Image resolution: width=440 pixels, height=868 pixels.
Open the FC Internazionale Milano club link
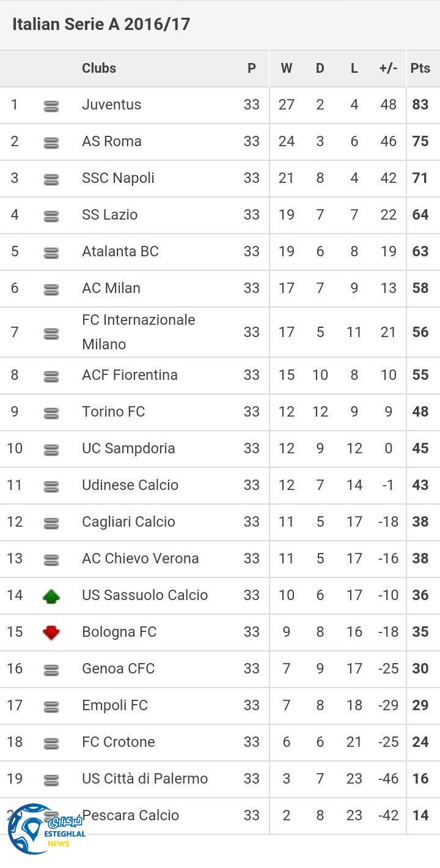(x=138, y=332)
